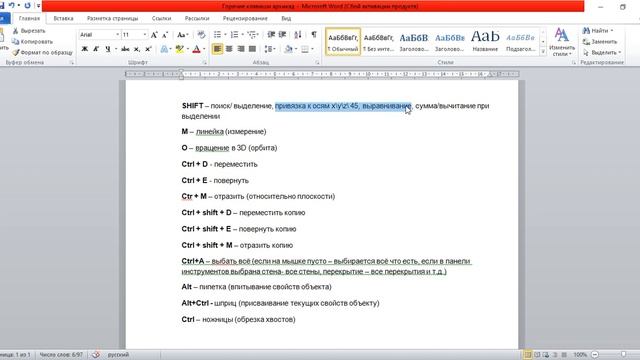Open Change Case (Aa) dropdown
This screenshot has height=360, width=640.
tap(182, 35)
